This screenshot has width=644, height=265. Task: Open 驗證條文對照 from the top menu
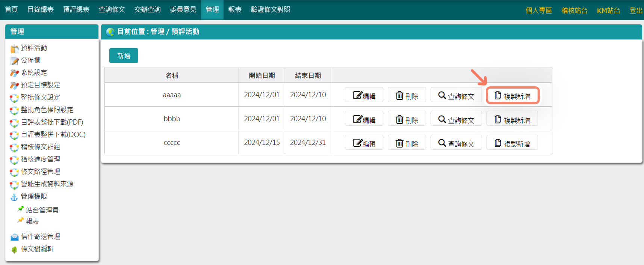pyautogui.click(x=271, y=10)
